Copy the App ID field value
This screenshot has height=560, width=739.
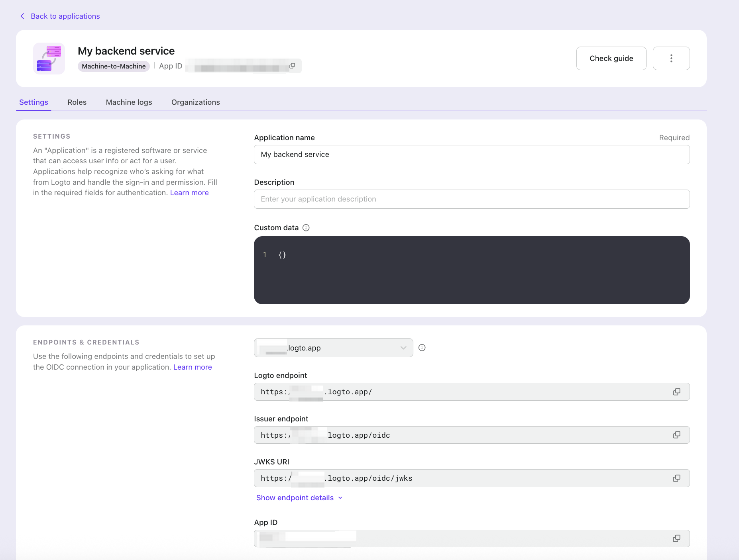[676, 538]
